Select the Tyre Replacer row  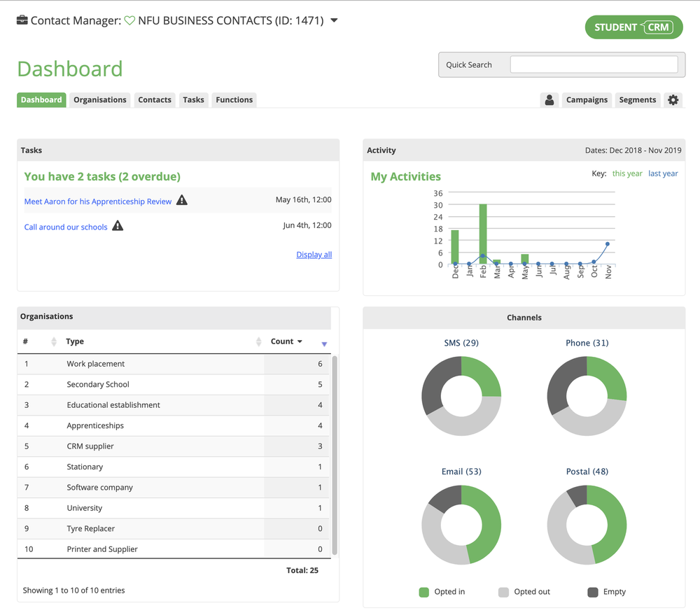(173, 528)
